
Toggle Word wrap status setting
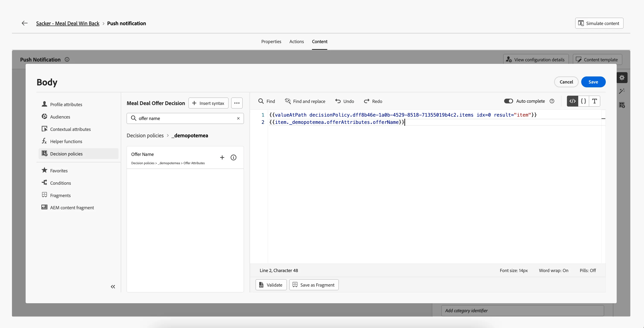coord(553,271)
